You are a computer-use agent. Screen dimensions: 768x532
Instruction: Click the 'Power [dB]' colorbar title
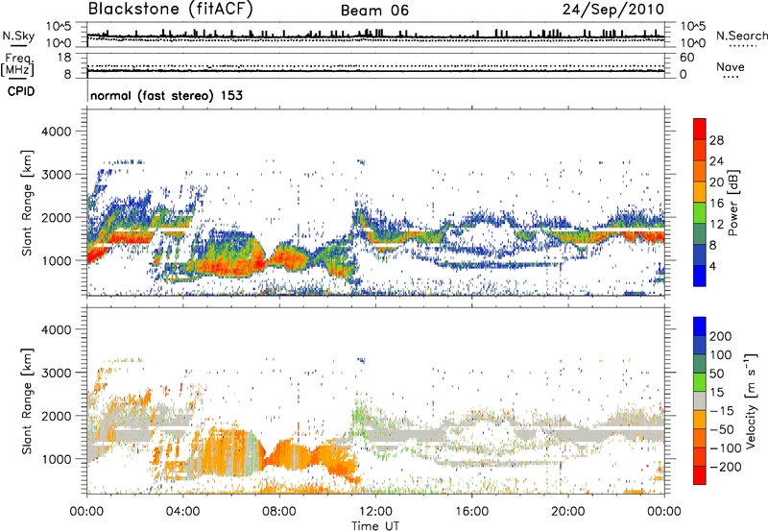coord(732,203)
